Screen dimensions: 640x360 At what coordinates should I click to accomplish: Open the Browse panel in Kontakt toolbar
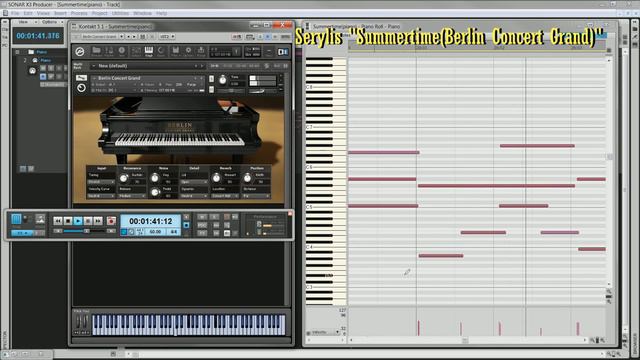click(96, 51)
